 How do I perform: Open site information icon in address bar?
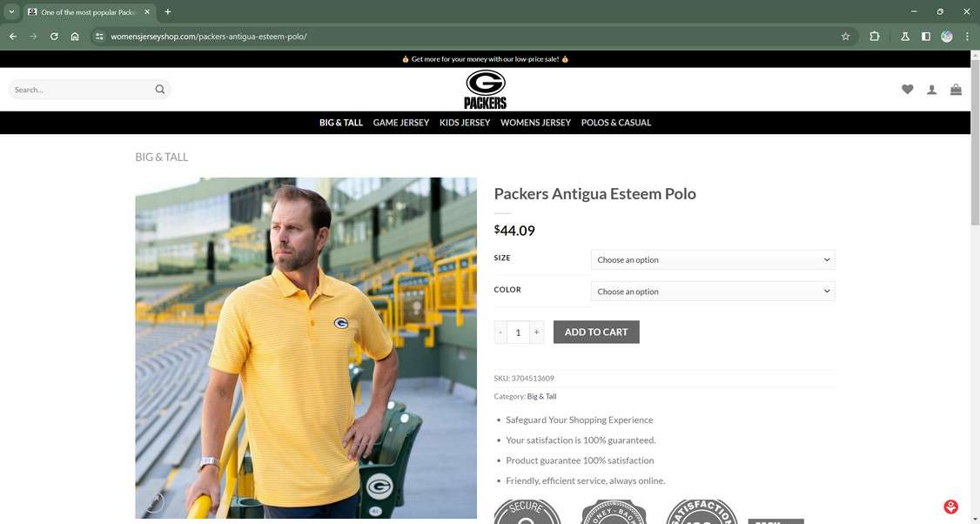tap(99, 37)
